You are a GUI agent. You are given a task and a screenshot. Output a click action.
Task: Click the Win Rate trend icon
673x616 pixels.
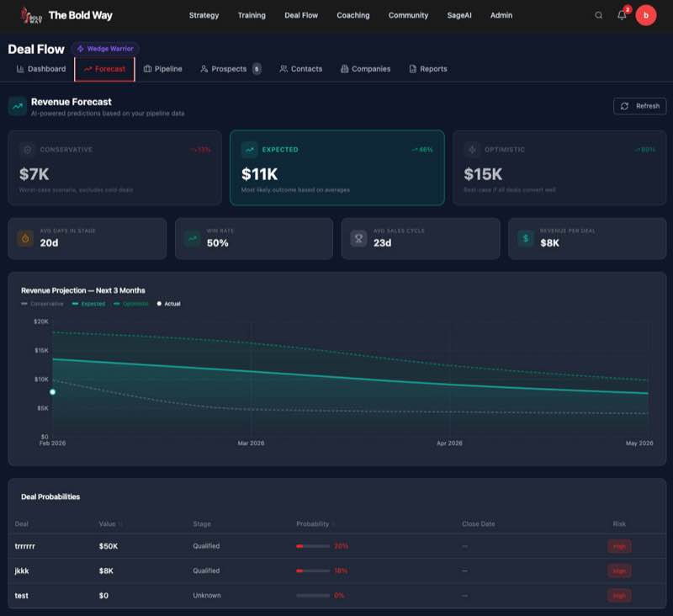pos(193,238)
